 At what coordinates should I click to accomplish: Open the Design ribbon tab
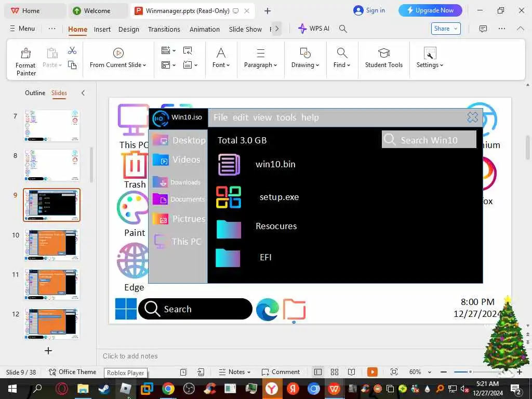(129, 29)
